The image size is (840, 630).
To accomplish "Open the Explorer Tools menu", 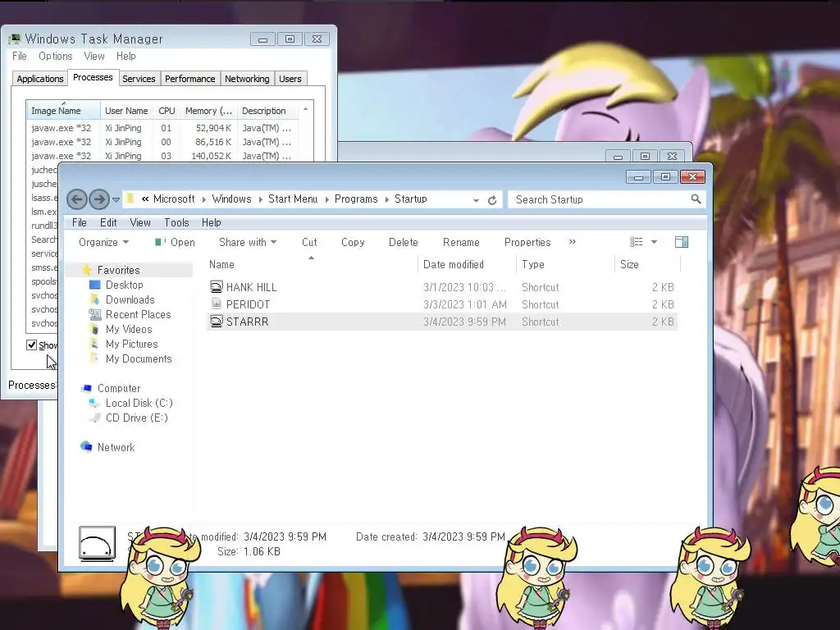I will click(177, 222).
